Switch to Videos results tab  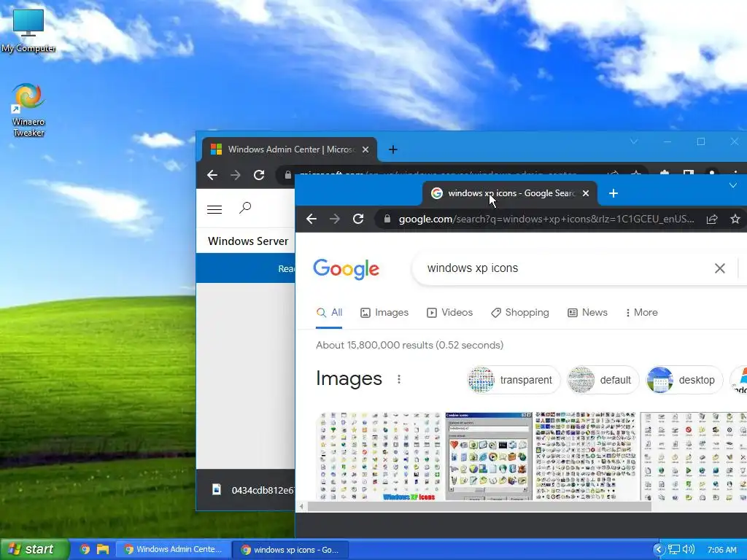pos(449,313)
